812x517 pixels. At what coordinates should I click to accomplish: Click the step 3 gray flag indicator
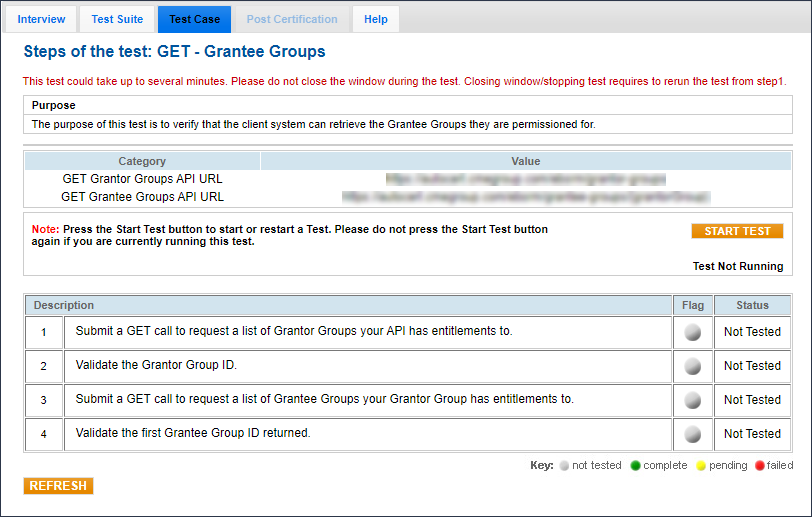coord(692,400)
